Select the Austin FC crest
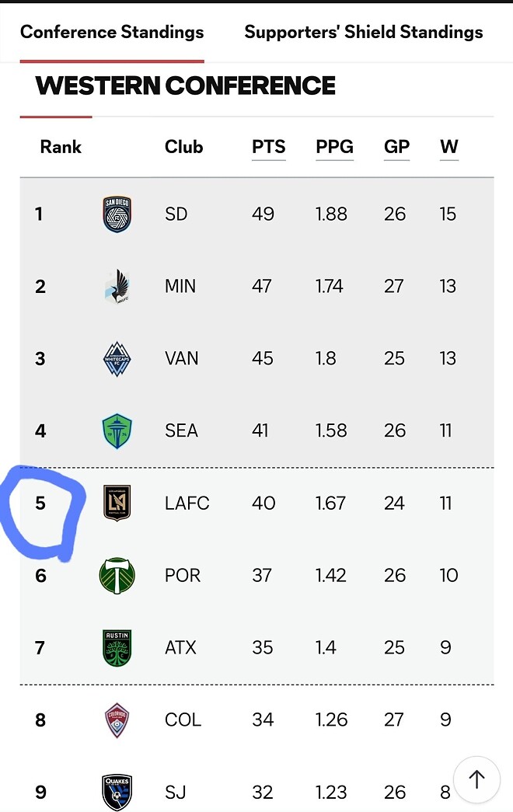This screenshot has width=513, height=812. click(x=117, y=648)
